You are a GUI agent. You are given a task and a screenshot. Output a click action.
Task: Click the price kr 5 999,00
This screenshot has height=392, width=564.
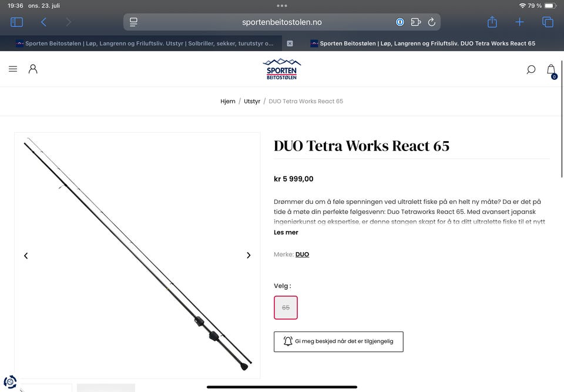(x=294, y=179)
